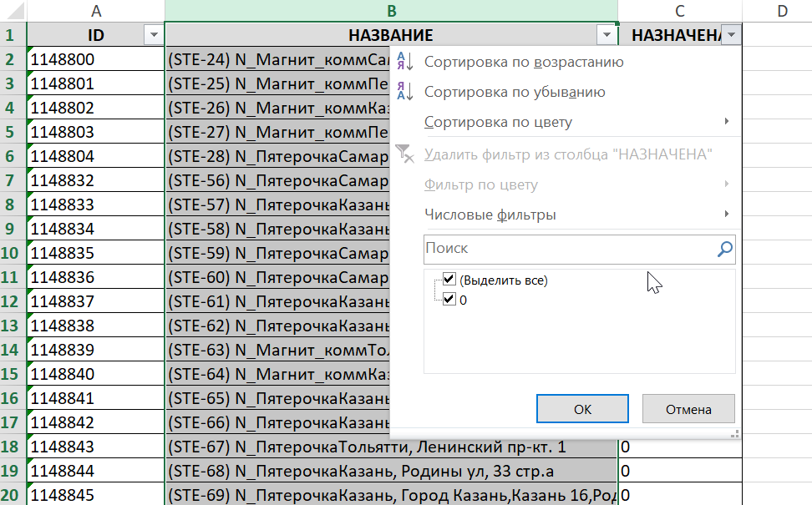
Task: Click the (STE-63) N_Магнит_коммТо cell
Action: (277, 349)
